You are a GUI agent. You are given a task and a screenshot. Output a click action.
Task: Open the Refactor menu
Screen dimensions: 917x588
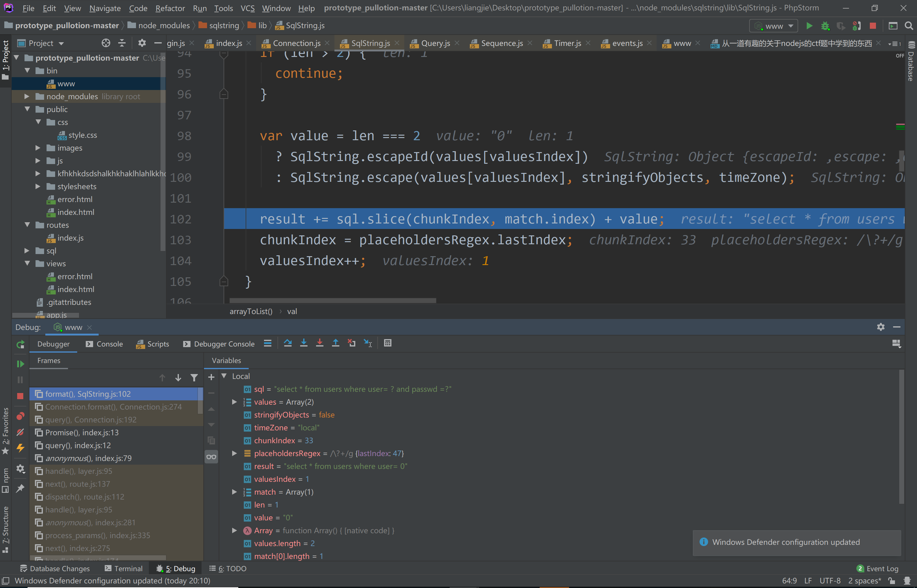[170, 8]
